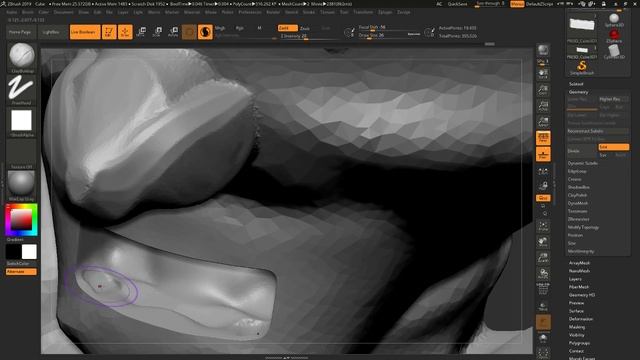Viewport: 640px width, 360px height.
Task: Expand the EdgeLoop section
Action: pyautogui.click(x=577, y=171)
